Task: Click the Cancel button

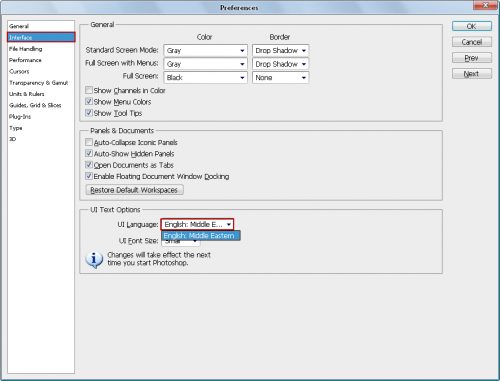Action: 472,42
